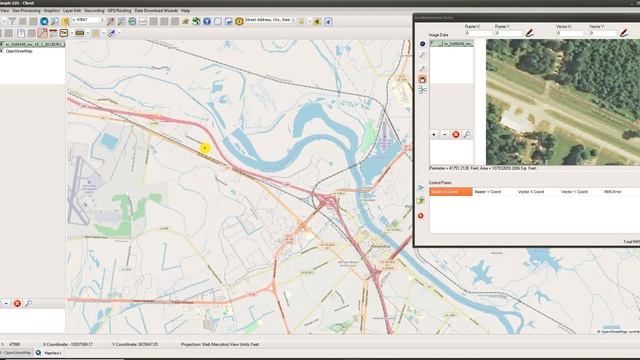The image size is (640, 360).
Task: Click the blue circular refresh map icon
Action: pyautogui.click(x=44, y=21)
